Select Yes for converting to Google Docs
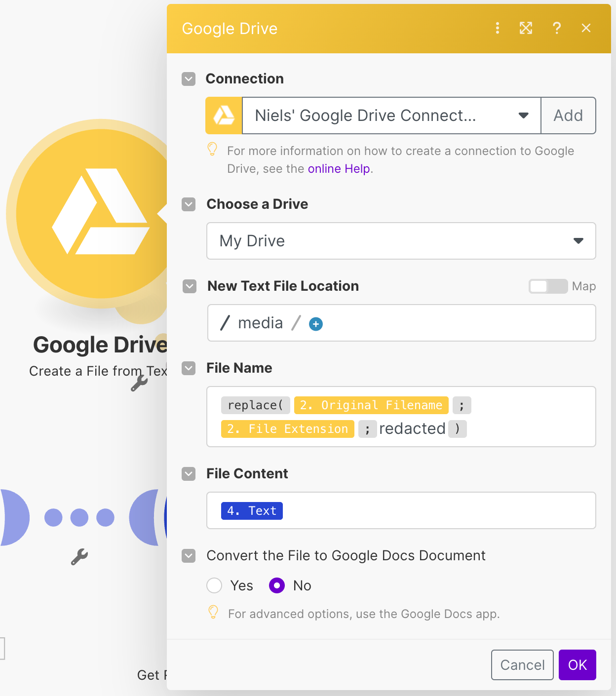 point(214,585)
